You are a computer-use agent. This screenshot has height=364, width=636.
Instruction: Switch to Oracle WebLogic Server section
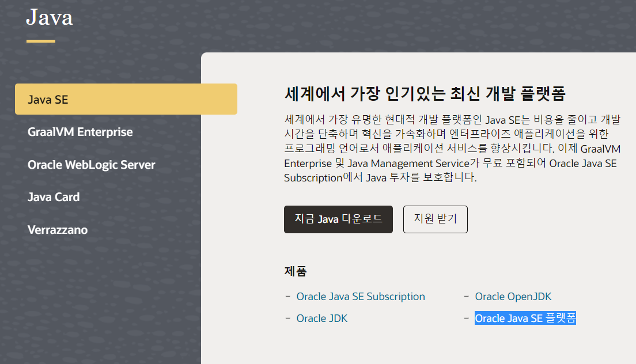(91, 165)
